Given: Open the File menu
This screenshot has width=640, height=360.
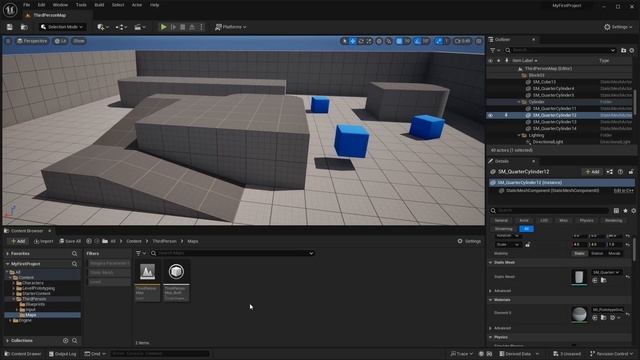Looking at the screenshot, I should click(x=27, y=5).
